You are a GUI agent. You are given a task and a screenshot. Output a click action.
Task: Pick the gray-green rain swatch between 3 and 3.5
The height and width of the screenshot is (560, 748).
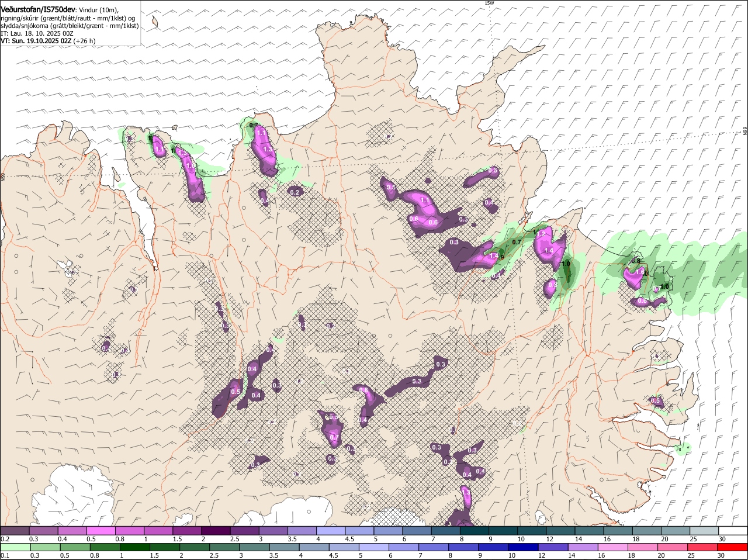click(x=254, y=547)
